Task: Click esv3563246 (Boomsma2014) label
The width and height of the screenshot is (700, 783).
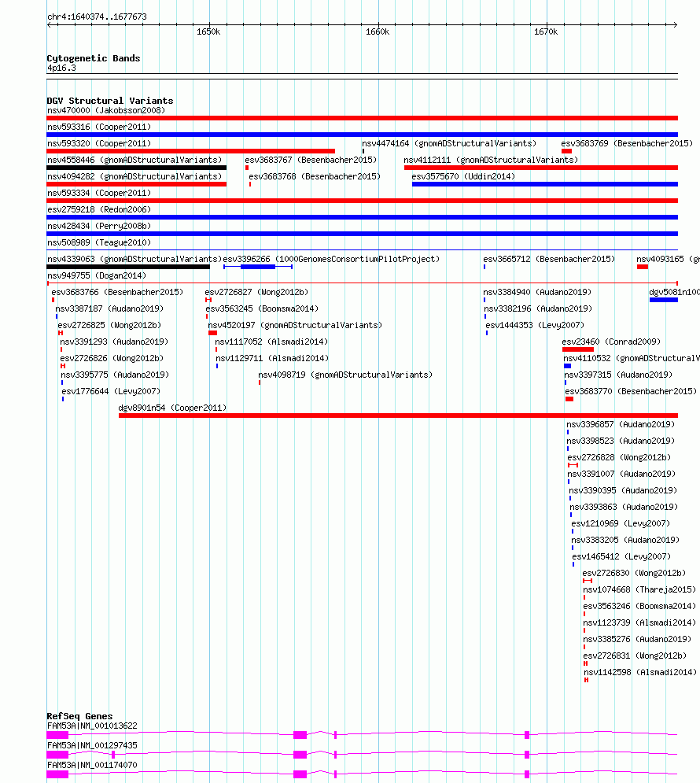Action: pyautogui.click(x=639, y=604)
